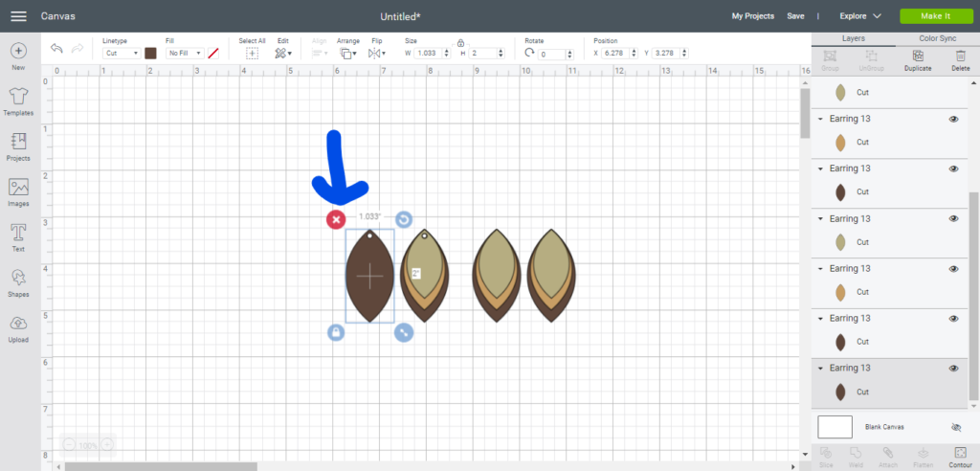Click the Flatten tool
Screen dimensions: 980x471
(x=924, y=458)
